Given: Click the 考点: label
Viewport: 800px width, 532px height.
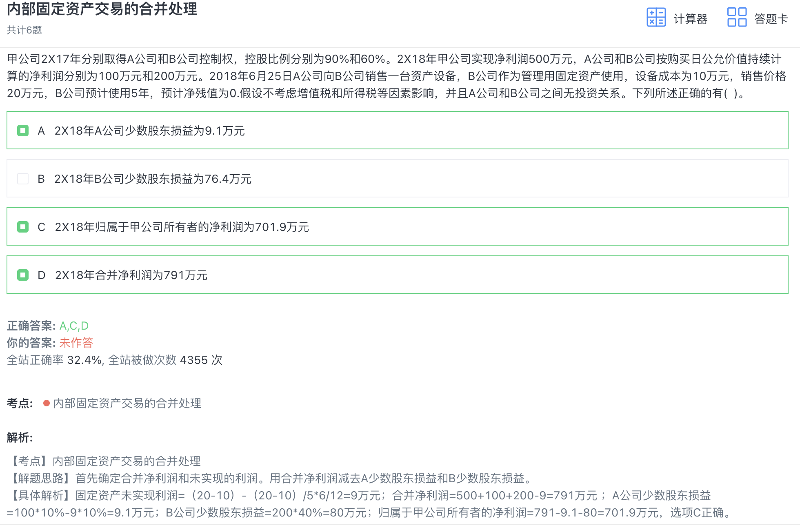Looking at the screenshot, I should pos(20,403).
